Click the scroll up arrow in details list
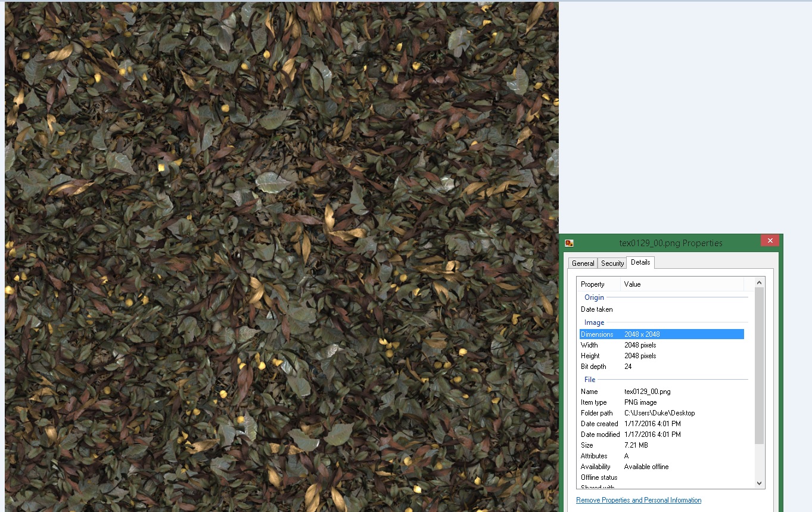 [x=759, y=283]
